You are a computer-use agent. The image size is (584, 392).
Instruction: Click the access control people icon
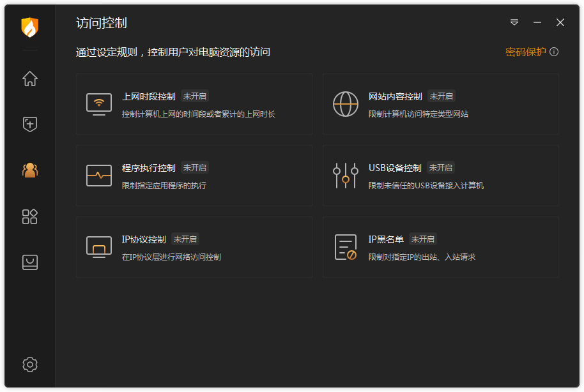point(29,170)
